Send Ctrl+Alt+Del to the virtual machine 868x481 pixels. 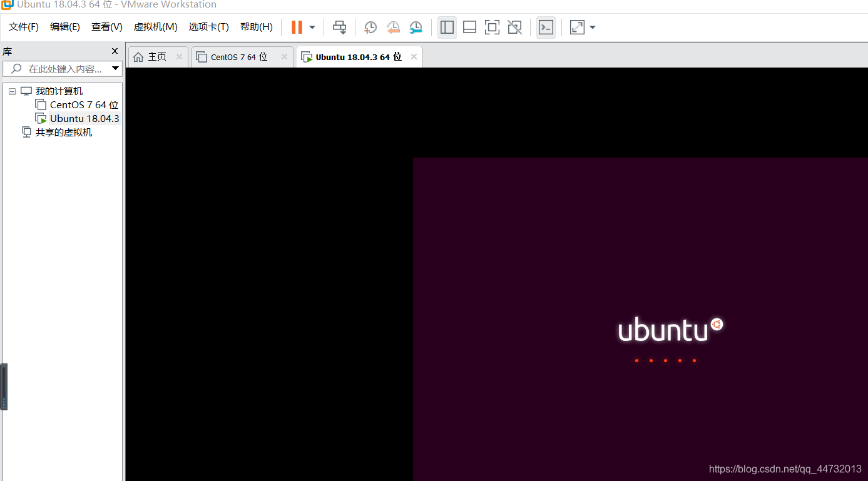coord(339,27)
